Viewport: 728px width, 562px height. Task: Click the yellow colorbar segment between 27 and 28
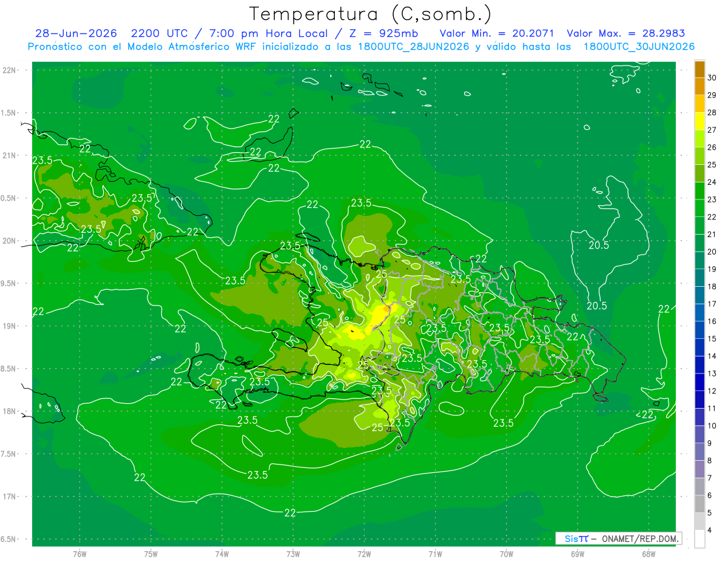pyautogui.click(x=699, y=121)
